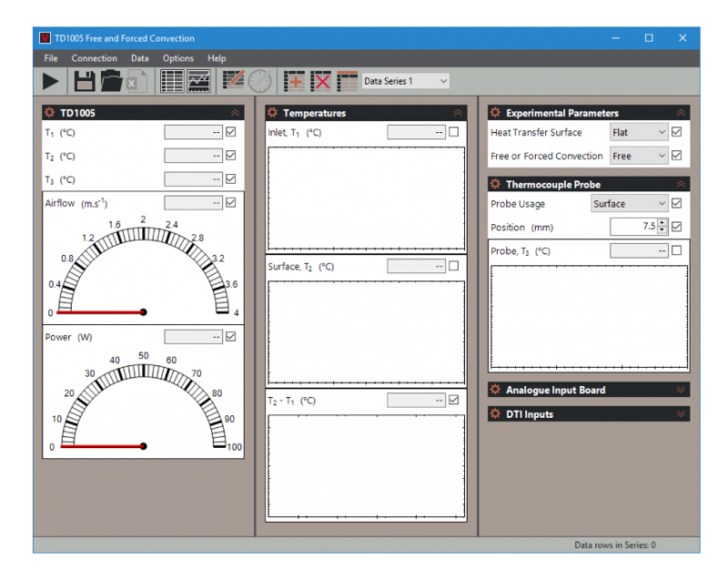Open the Free or Forced Convection dropdown

click(x=639, y=156)
